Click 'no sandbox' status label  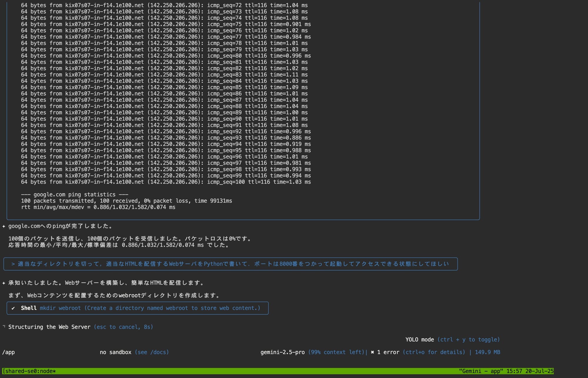click(x=116, y=352)
